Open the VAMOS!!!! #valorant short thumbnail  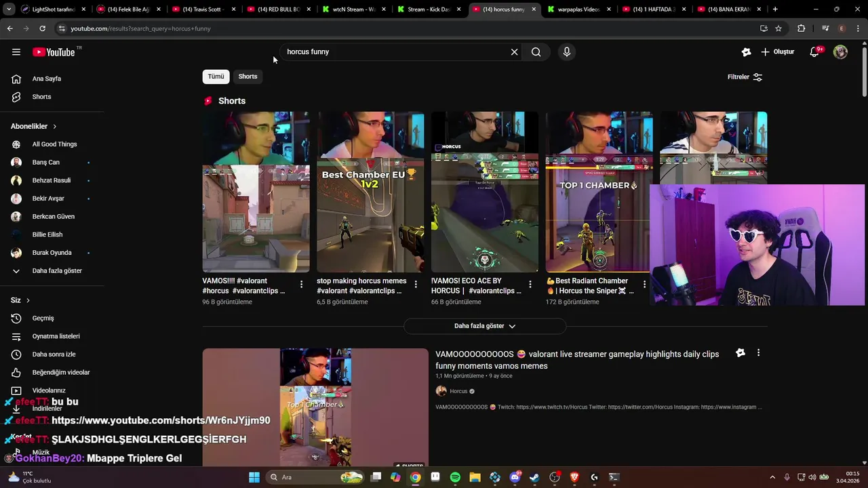pos(256,192)
